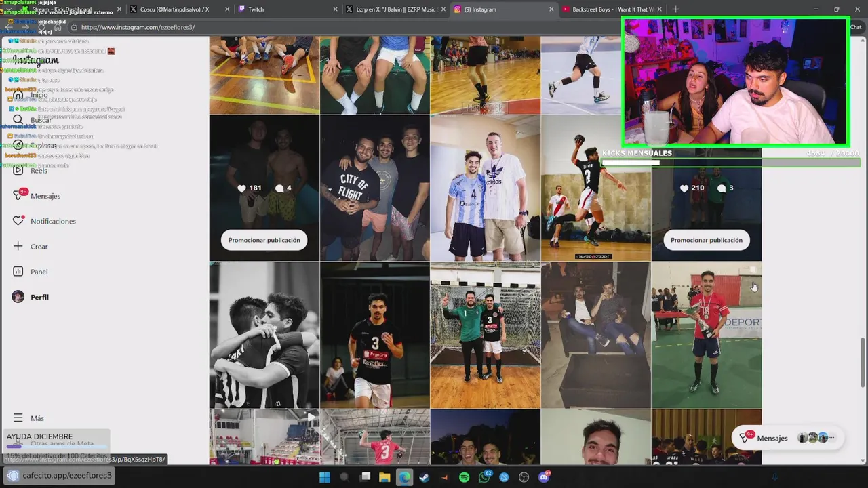This screenshot has width=868, height=488.
Task: Click AYUDA DICIEMBRE overlay text
Action: [39, 436]
